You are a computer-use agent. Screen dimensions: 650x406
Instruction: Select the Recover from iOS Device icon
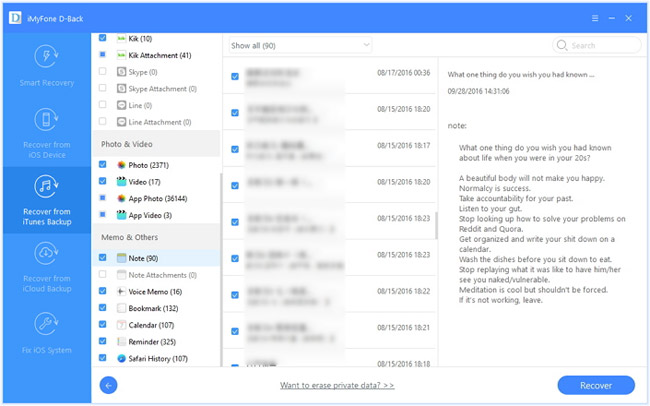[x=46, y=119]
